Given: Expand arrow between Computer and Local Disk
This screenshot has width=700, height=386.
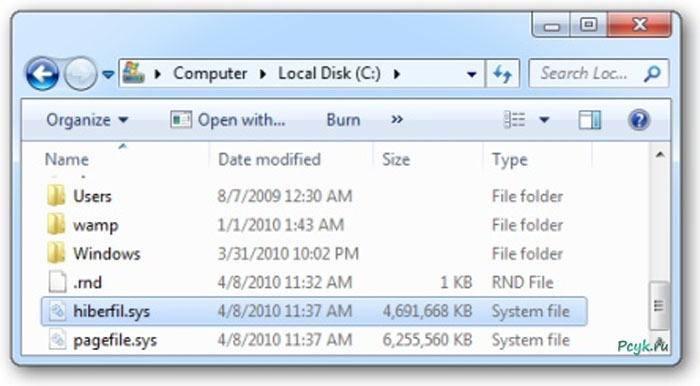Looking at the screenshot, I should 263,74.
